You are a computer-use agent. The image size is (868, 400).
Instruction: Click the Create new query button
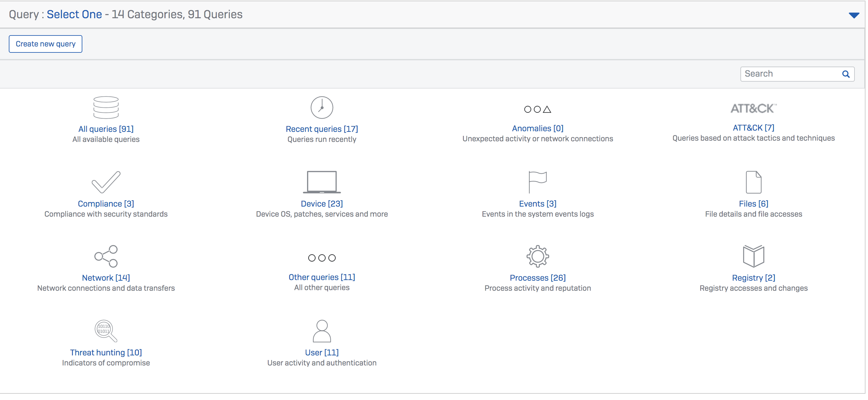coord(46,44)
